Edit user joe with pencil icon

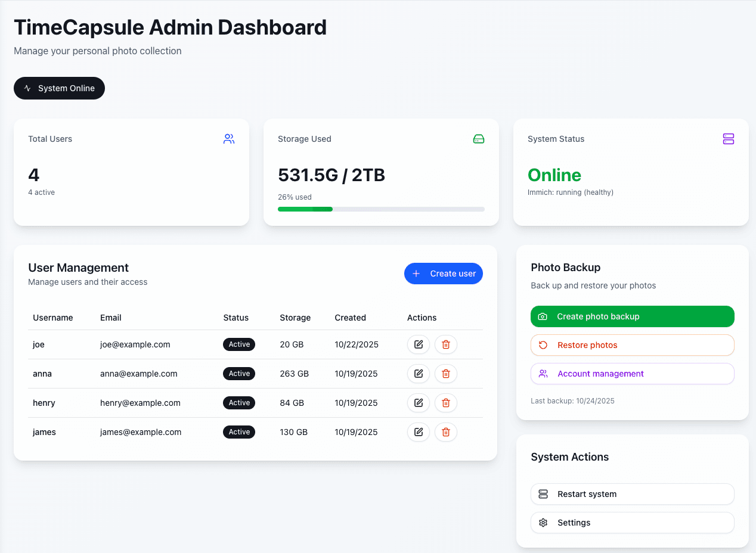(419, 344)
